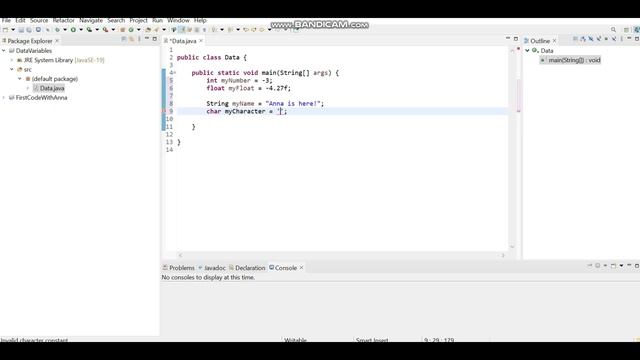The width and height of the screenshot is (640, 360).
Task: Open the Debug dropdown arrow
Action: [65, 30]
